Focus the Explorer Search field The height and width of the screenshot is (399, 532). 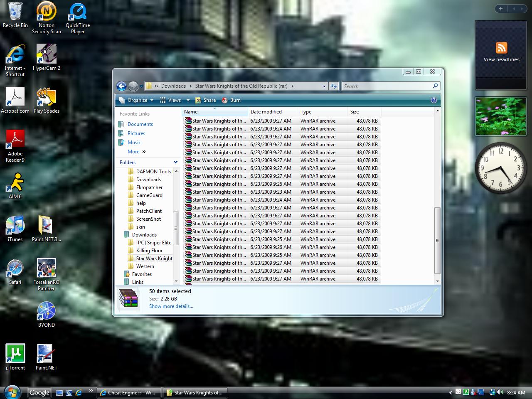tap(391, 86)
